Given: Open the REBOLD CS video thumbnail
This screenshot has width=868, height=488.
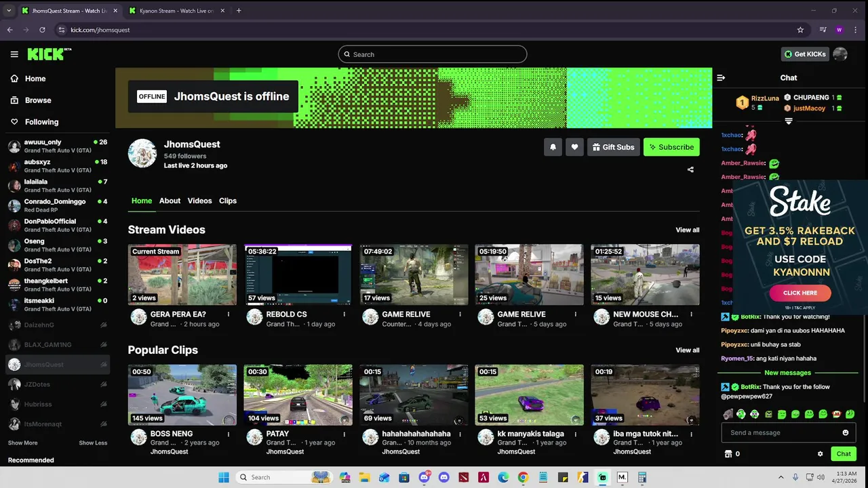Looking at the screenshot, I should click(x=298, y=274).
